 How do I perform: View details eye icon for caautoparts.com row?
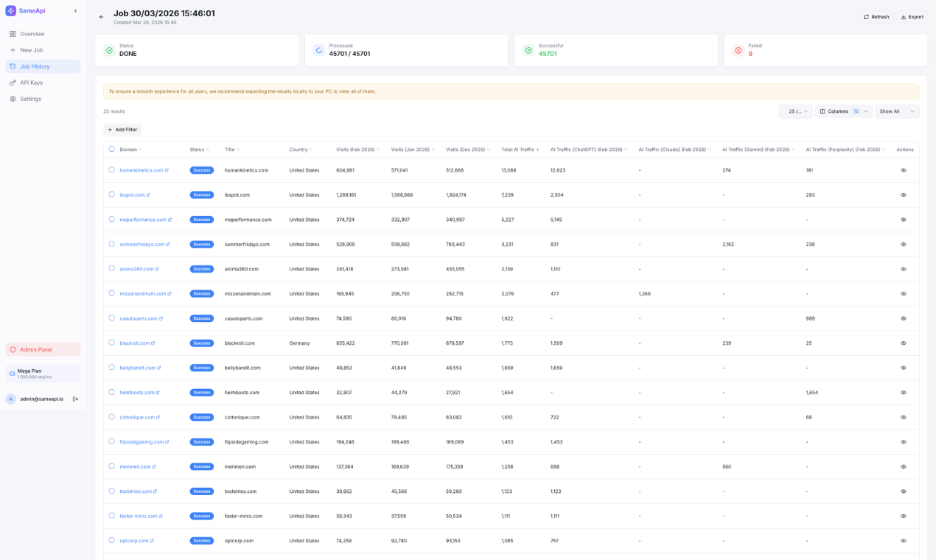[904, 318]
